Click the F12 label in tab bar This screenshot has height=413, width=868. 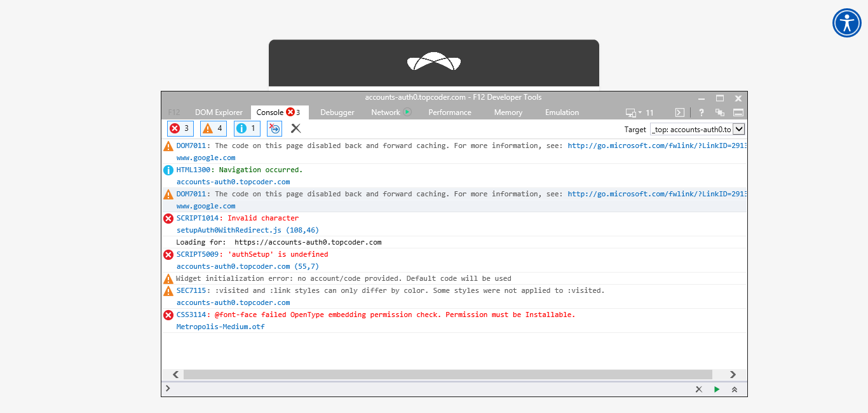point(174,112)
